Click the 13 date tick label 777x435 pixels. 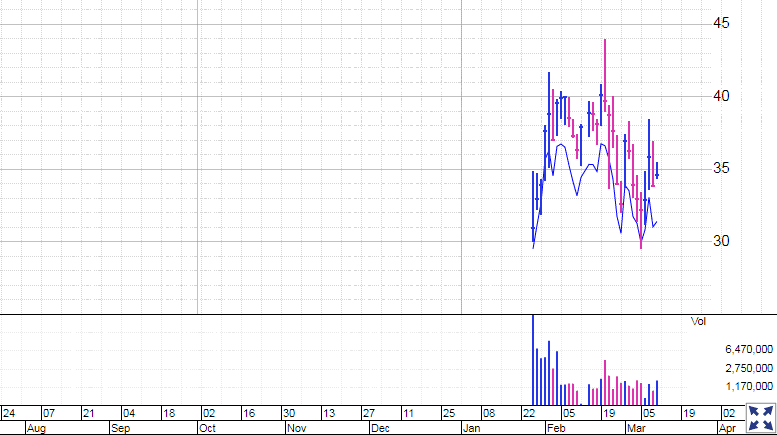pos(329,413)
